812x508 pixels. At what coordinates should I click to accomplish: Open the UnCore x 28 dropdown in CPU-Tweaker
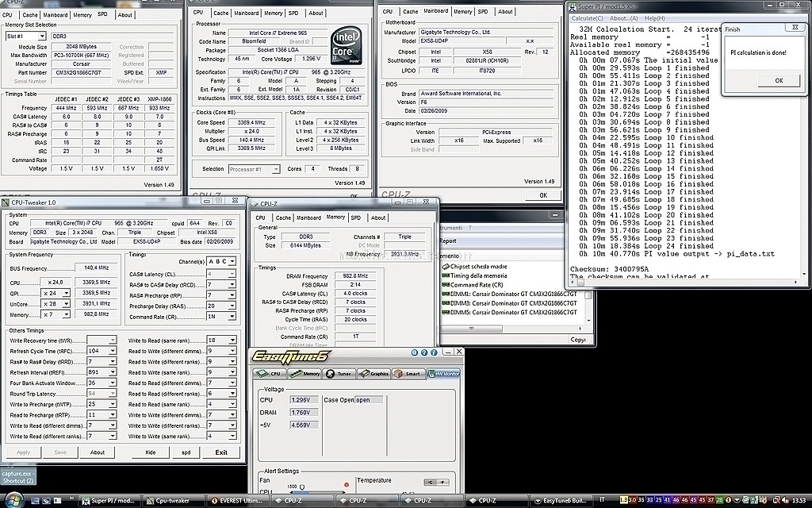click(x=66, y=304)
